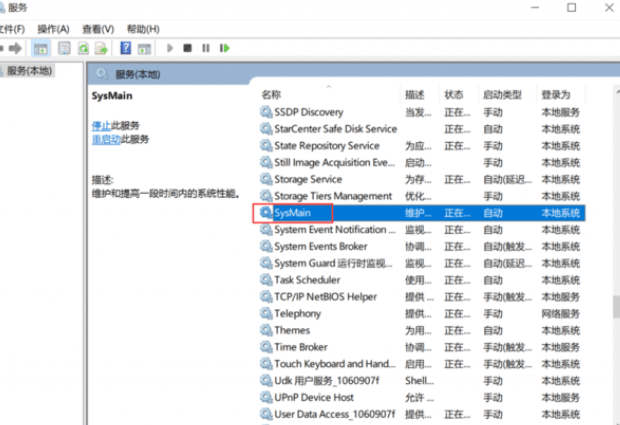Click gear icon beside Task Scheduler
The image size is (620, 425).
pos(266,280)
